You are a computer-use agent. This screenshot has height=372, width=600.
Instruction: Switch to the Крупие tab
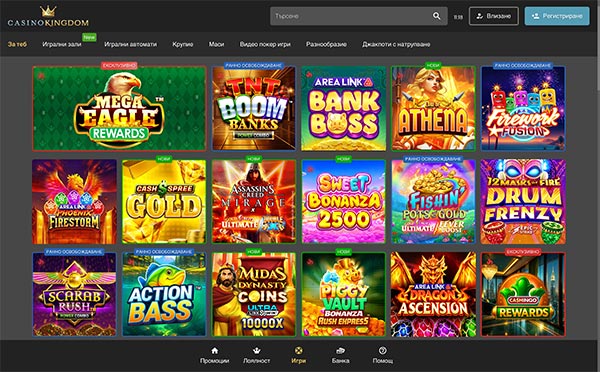[x=183, y=44]
